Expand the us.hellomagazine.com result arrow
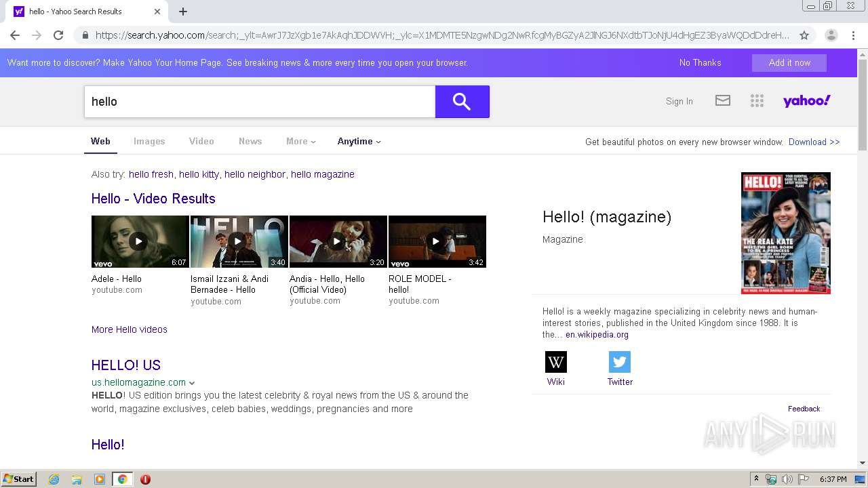Viewport: 868px width, 488px height. (192, 383)
